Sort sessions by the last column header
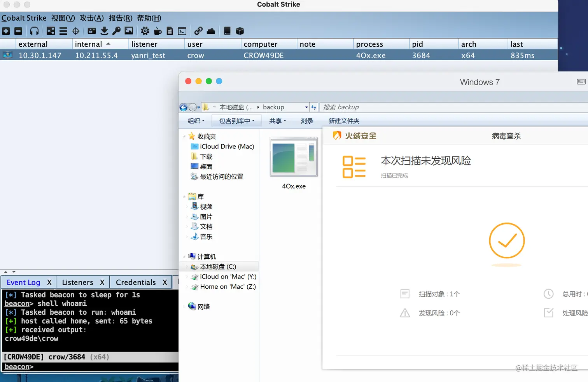Viewport: 588px width, 382px height. (x=532, y=44)
